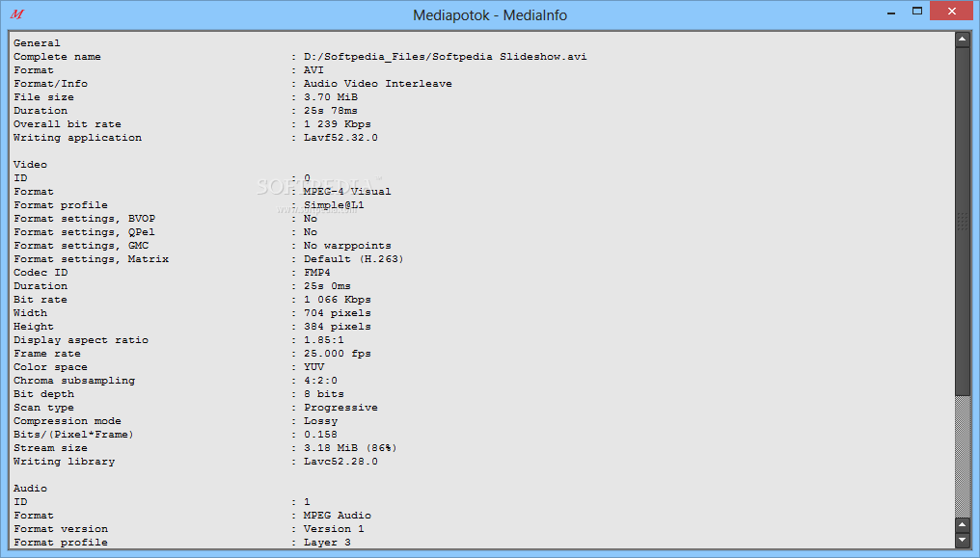
Task: Click the 'Complete name' label
Action: [x=57, y=57]
